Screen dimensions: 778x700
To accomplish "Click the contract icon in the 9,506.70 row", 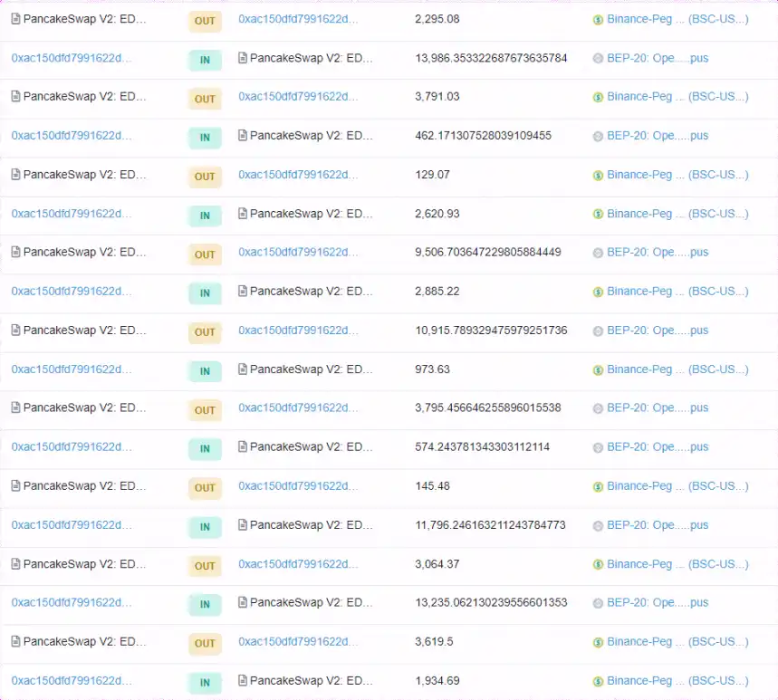I will 16,252.
